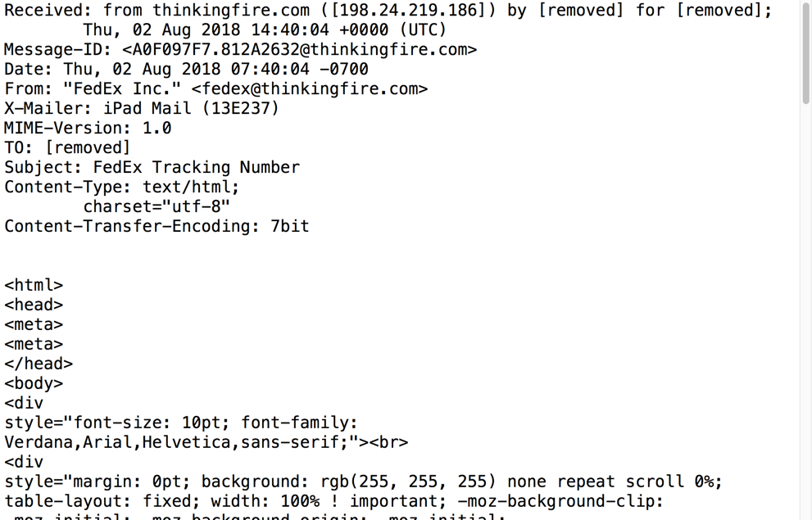Click the fedex@thinkingfire.com sender address
This screenshot has width=812, height=520.
pyautogui.click(x=310, y=88)
